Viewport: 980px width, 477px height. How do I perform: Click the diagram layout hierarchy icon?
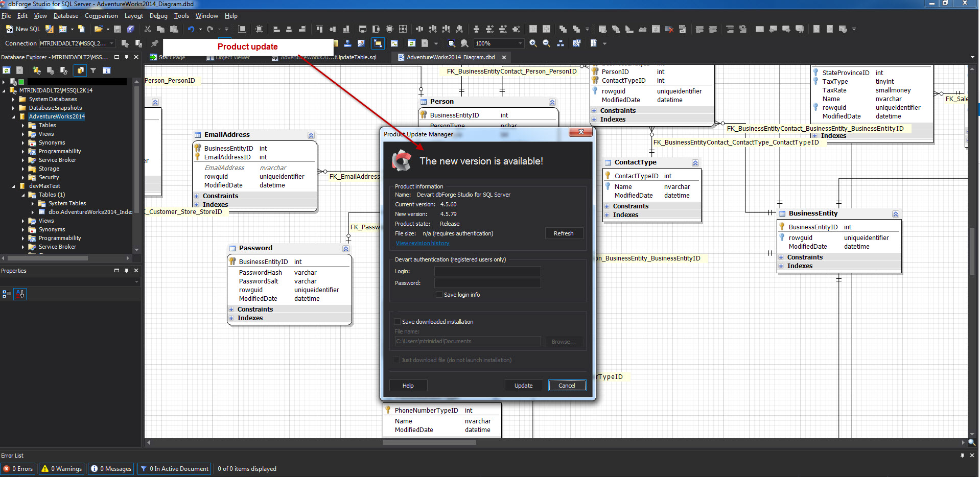560,43
